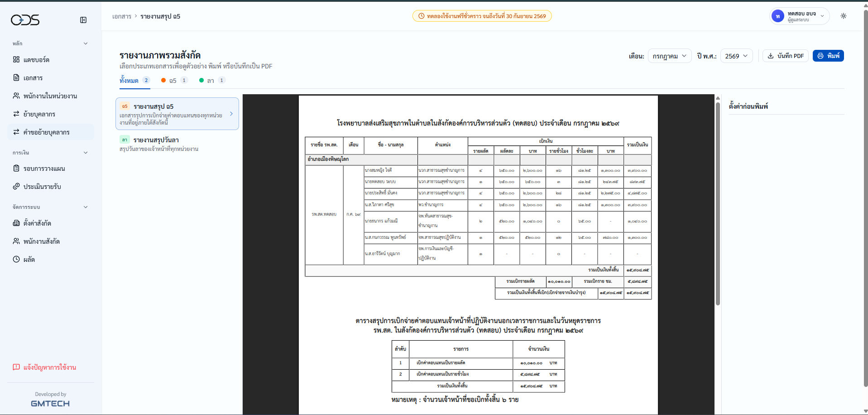
Task: Click the รายงานภาพรวมสังกัด page title
Action: (160, 55)
